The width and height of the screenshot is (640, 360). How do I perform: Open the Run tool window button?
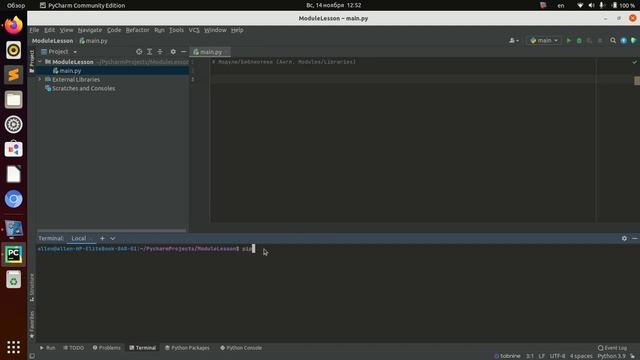pos(48,348)
